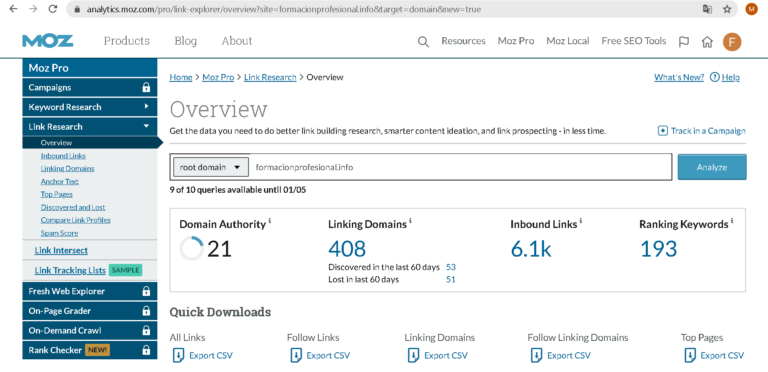Click the 6.1k inbound links number
768x372 pixels.
531,249
